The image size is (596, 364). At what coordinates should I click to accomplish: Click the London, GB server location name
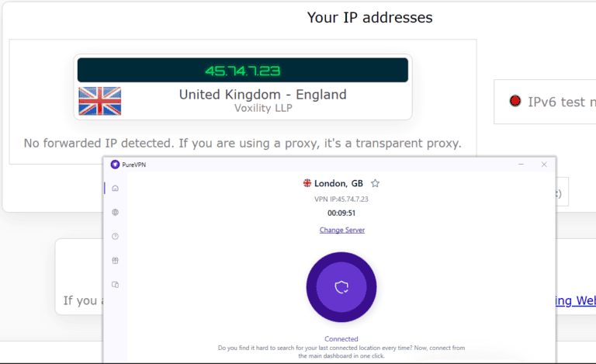[x=338, y=183]
